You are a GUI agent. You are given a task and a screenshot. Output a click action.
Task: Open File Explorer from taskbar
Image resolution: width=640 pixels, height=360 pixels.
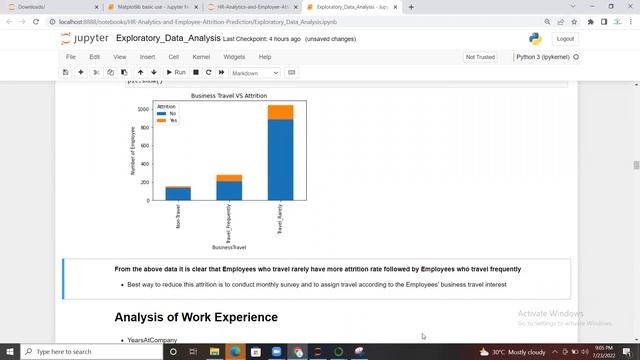click(x=214, y=351)
